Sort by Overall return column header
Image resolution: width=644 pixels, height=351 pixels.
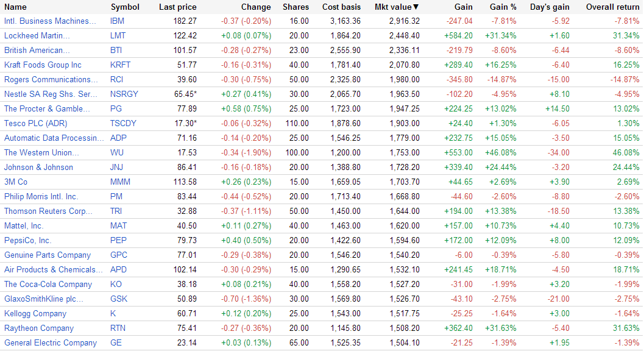[612, 7]
